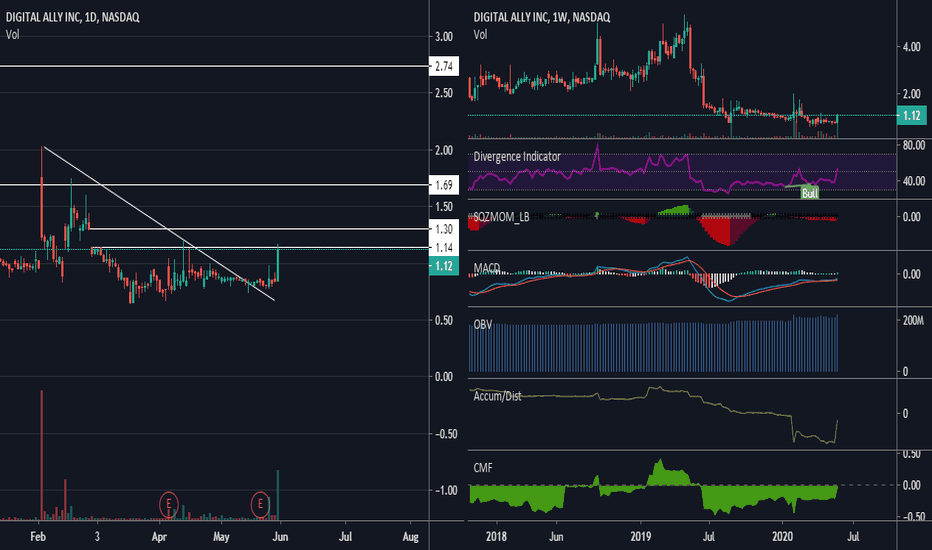This screenshot has width=932, height=550.
Task: Click the tall green volume bar near June
Action: click(278, 495)
